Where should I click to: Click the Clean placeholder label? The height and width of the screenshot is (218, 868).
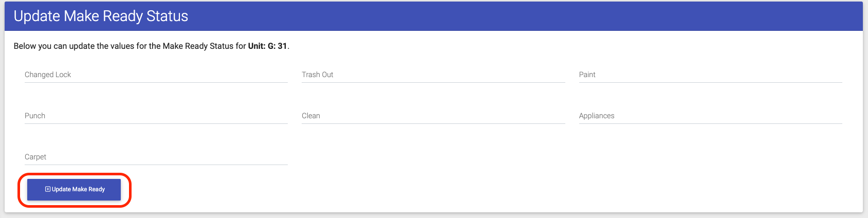311,116
